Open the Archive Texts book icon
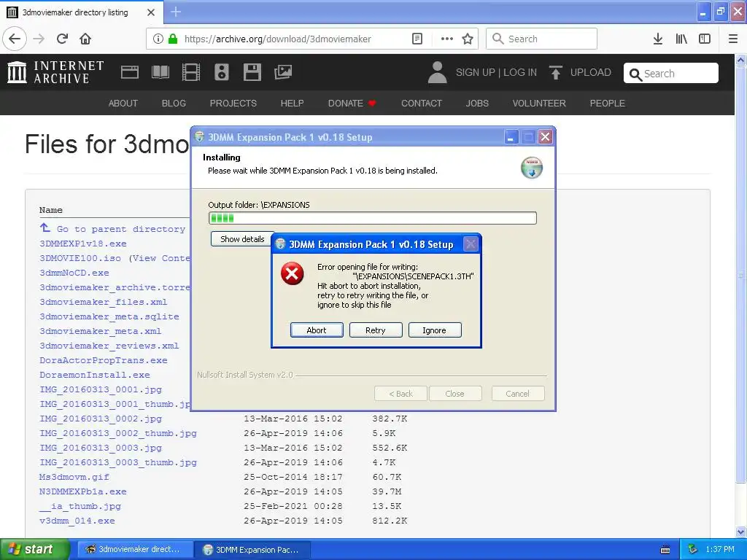Image resolution: width=747 pixels, height=560 pixels. (x=160, y=72)
